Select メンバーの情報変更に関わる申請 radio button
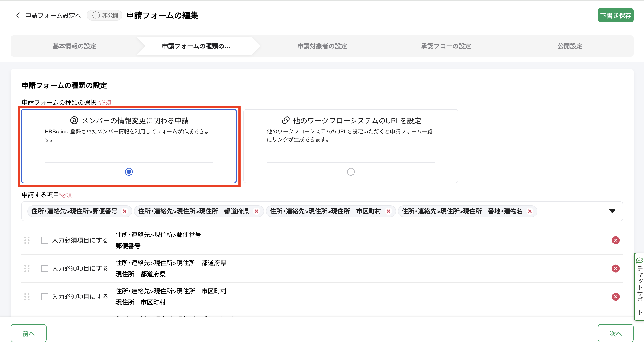Viewport: 644px width, 348px height. [x=129, y=172]
